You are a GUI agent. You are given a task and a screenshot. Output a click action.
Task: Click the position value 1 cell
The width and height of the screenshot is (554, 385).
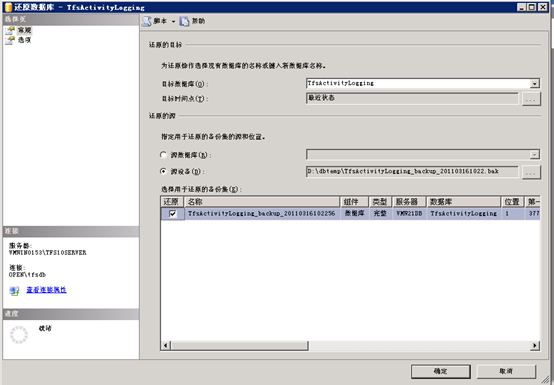coord(513,213)
